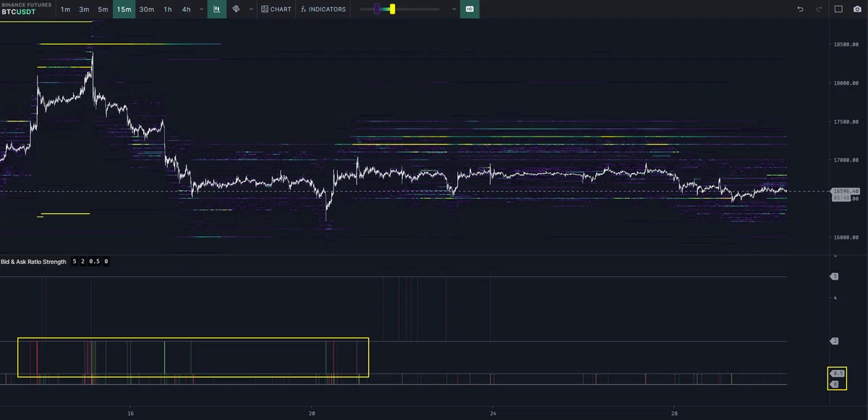The height and width of the screenshot is (420, 868).
Task: Redo the chart action
Action: 819,9
